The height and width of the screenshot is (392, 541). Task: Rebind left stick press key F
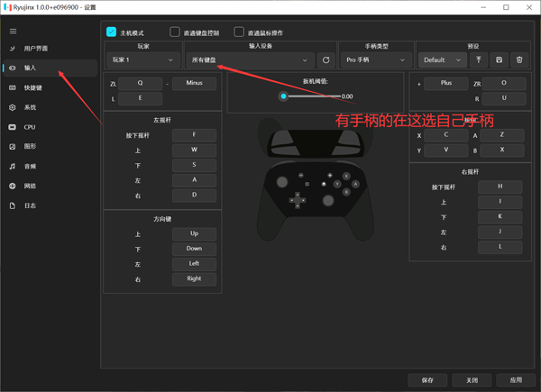[x=194, y=135]
